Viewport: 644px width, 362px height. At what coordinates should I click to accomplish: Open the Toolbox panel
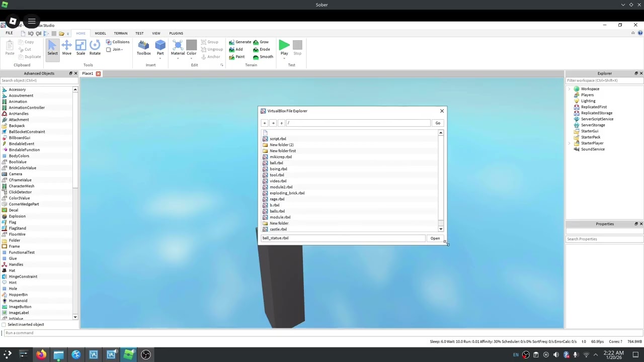click(x=143, y=47)
